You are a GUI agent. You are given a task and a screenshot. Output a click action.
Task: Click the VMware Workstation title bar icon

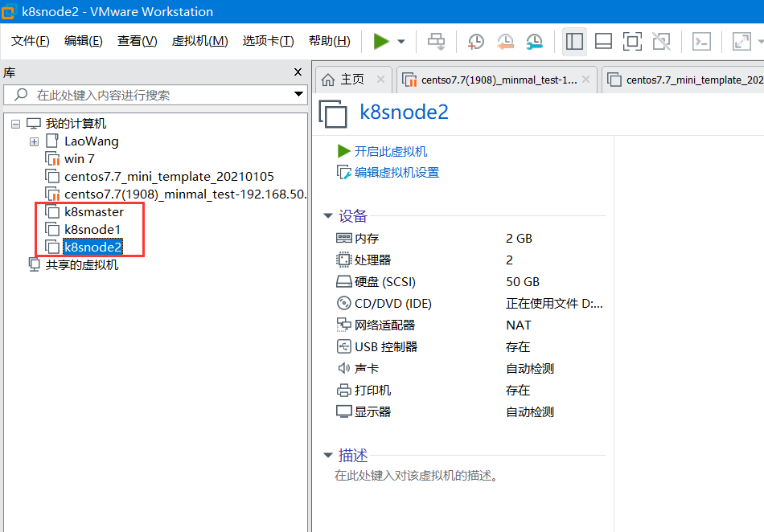tap(8, 12)
